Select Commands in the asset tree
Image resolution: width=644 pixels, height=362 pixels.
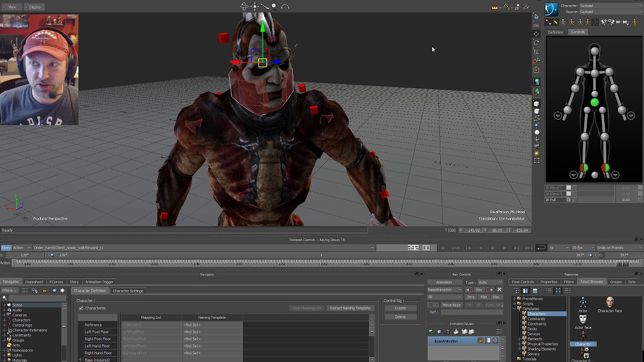[x=536, y=319]
